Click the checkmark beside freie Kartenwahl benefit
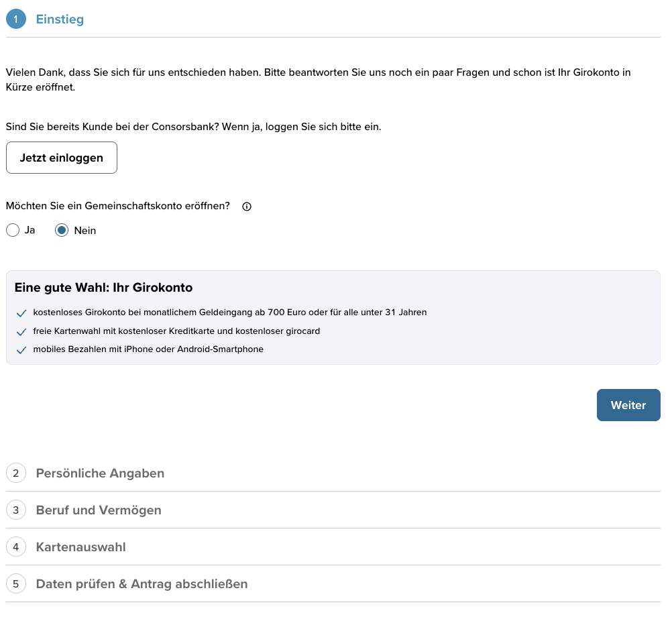Image resolution: width=672 pixels, height=619 pixels. [x=21, y=331]
